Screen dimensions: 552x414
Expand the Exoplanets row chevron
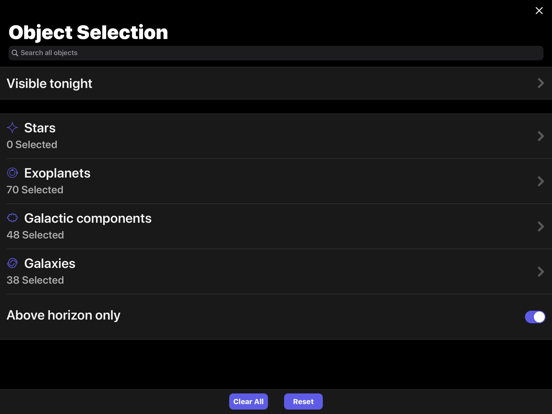pos(541,181)
